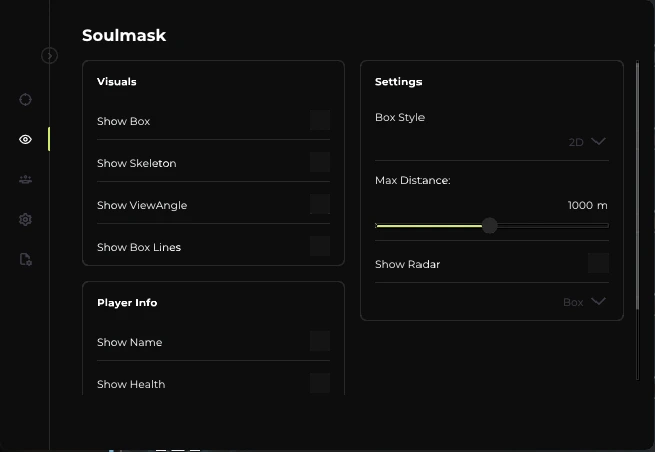655x452 pixels.
Task: Click the Settings section heading
Action: click(x=399, y=81)
